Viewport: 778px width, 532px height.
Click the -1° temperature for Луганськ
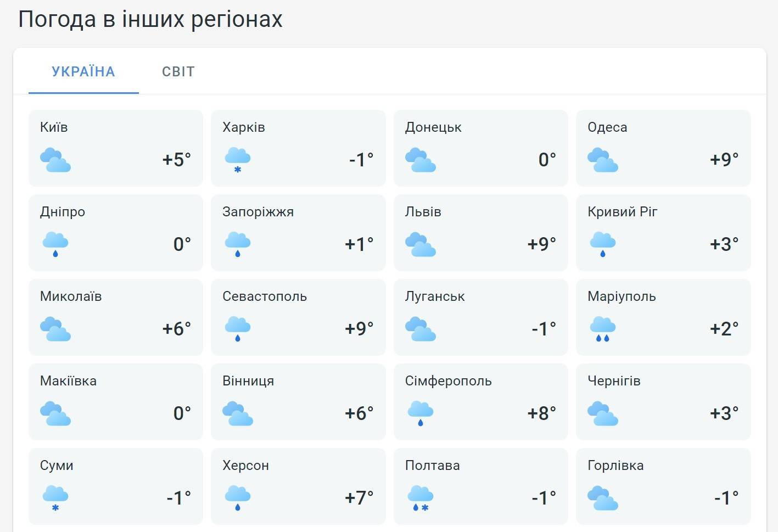(544, 329)
